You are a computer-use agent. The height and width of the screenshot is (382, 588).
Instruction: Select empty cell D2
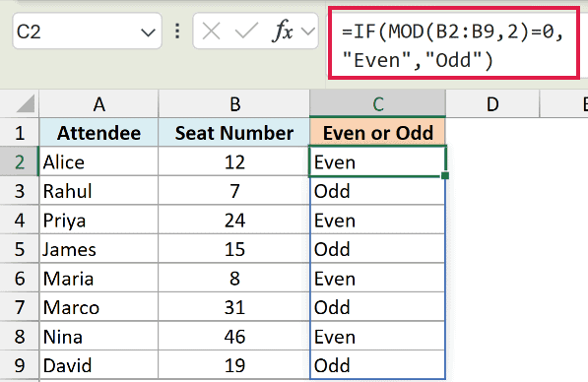tap(492, 161)
